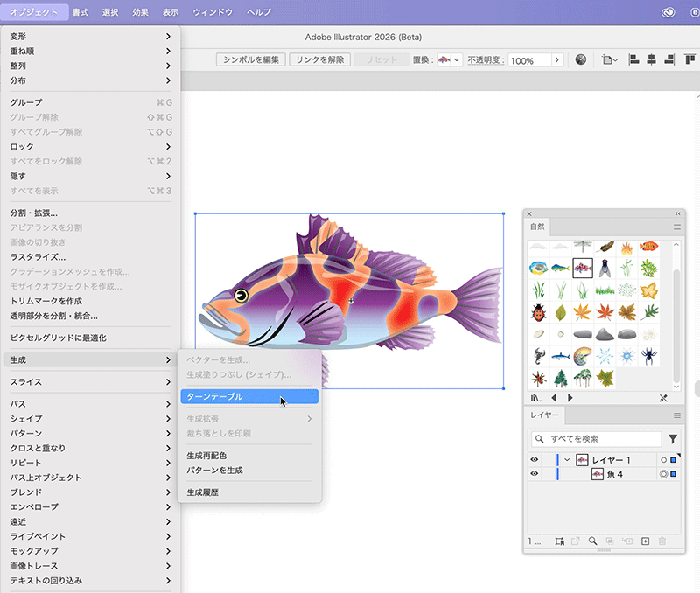Click the target circle for 魚 4
Image resolution: width=700 pixels, height=593 pixels.
(x=662, y=474)
